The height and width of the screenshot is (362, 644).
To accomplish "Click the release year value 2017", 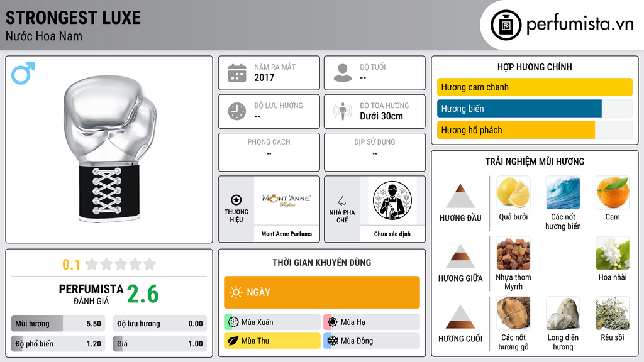I will point(264,77).
